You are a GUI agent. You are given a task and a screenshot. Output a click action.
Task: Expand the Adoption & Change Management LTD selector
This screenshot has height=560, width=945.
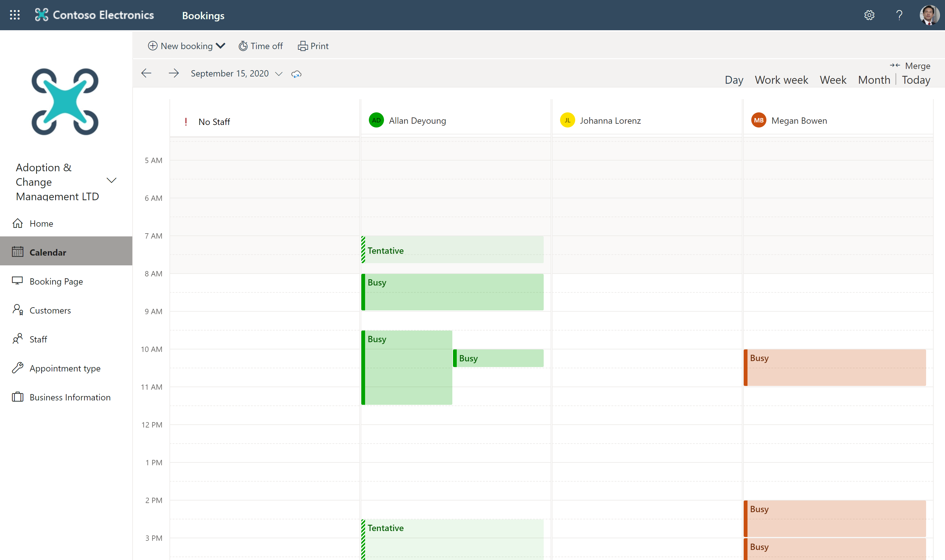pos(112,180)
